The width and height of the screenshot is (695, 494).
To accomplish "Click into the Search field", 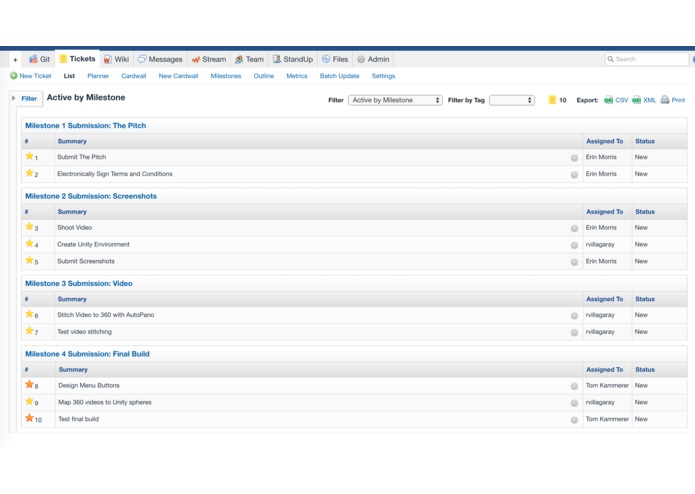I will coord(647,59).
